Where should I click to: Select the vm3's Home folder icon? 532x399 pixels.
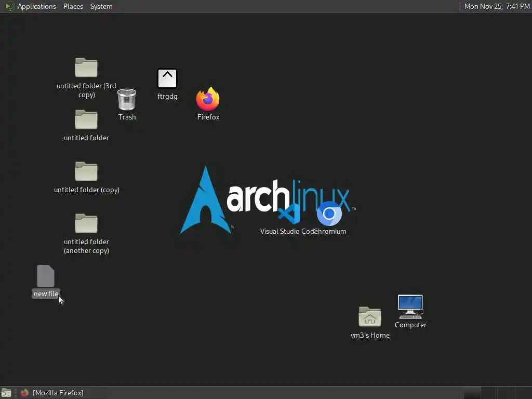click(x=370, y=316)
